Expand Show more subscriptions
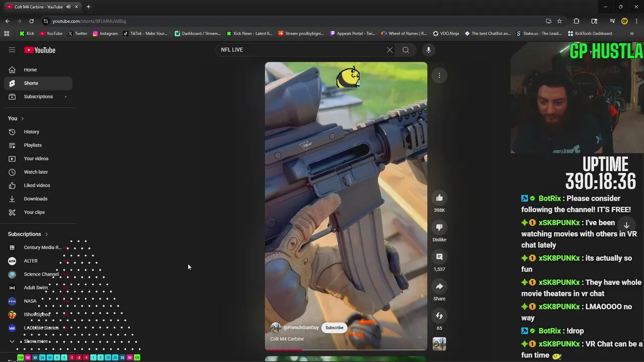 (38, 341)
